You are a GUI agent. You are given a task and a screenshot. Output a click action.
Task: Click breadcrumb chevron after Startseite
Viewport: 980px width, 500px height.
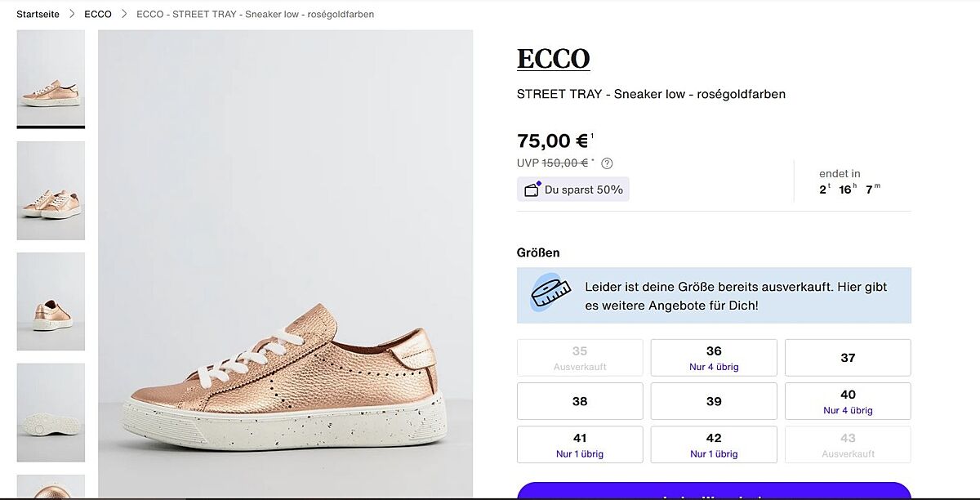point(72,14)
